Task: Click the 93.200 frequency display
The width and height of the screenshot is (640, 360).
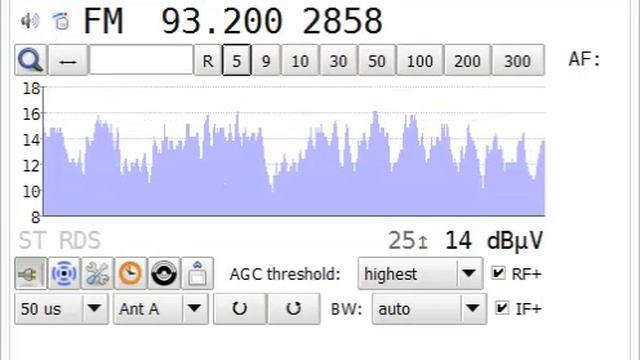Action: click(222, 21)
